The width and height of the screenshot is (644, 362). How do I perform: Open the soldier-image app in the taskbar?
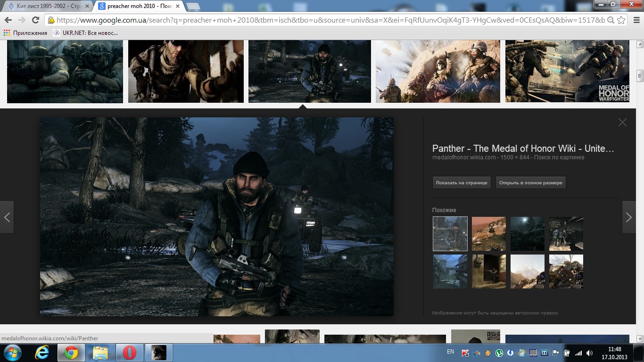point(159,353)
